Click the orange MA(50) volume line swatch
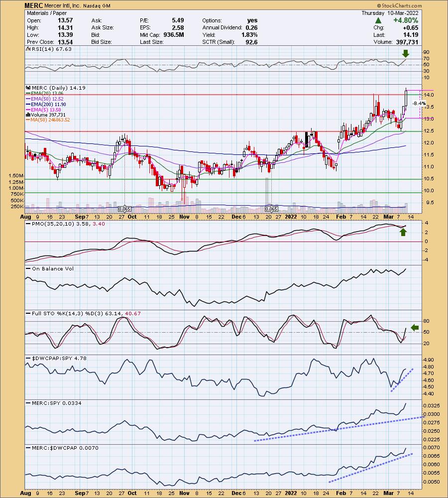448x498 pixels. pos(28,120)
